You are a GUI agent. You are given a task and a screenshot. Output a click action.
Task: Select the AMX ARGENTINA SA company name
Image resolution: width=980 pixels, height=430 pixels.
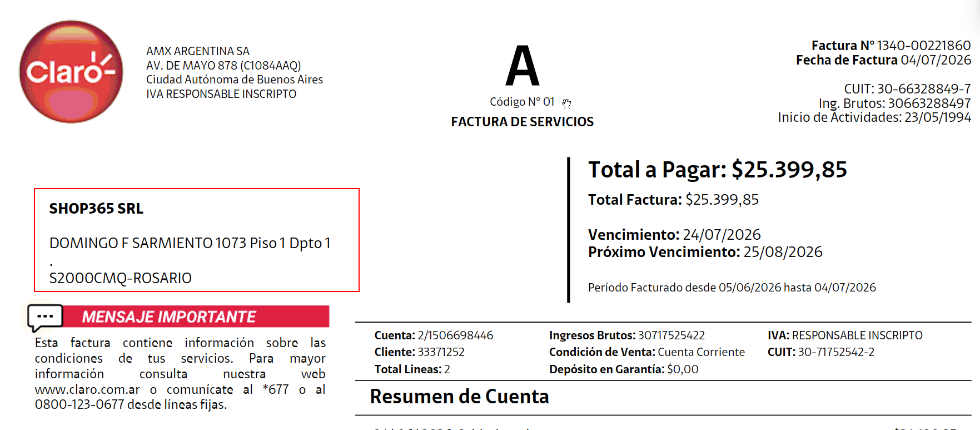198,51
